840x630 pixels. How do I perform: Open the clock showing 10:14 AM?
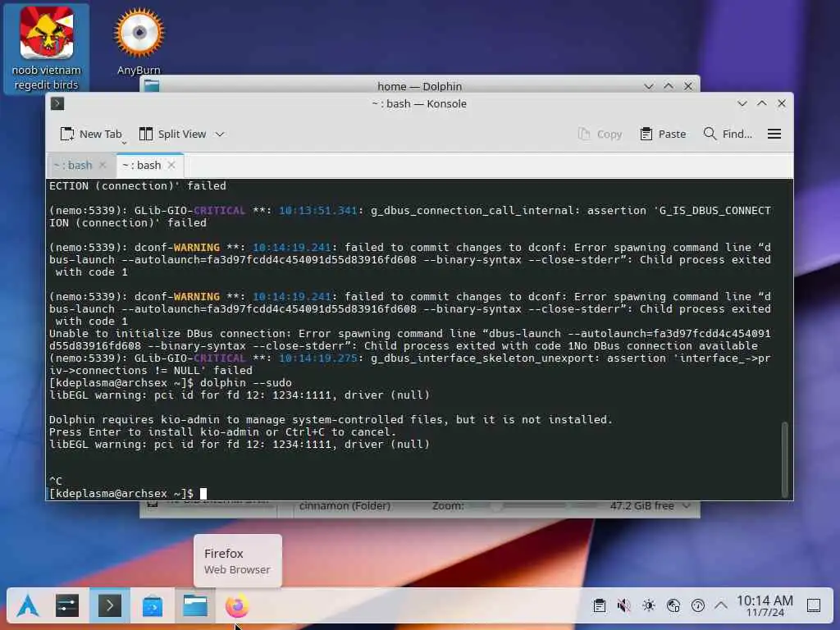point(765,606)
